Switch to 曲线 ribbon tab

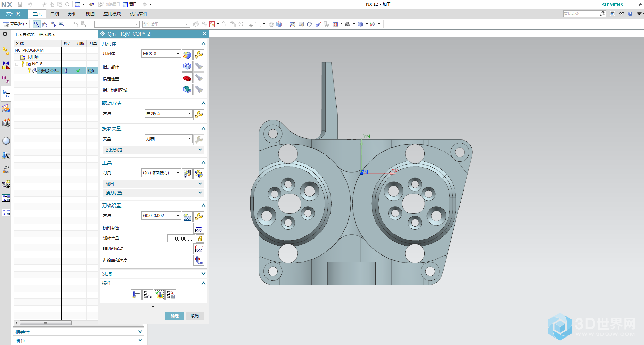point(55,14)
